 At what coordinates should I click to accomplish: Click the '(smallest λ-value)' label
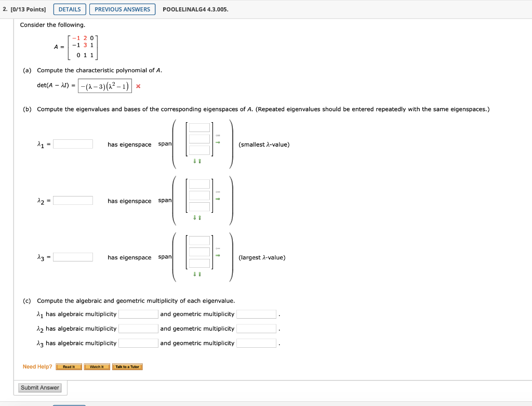coord(264,145)
